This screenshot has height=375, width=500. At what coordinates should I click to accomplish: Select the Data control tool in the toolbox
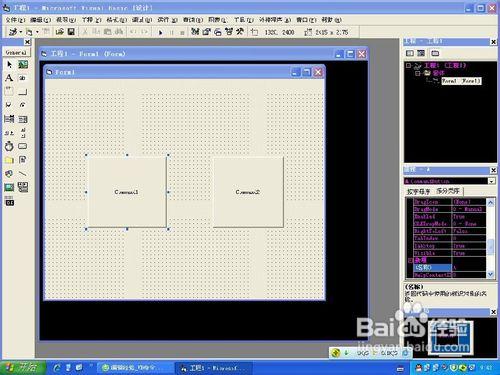23,187
